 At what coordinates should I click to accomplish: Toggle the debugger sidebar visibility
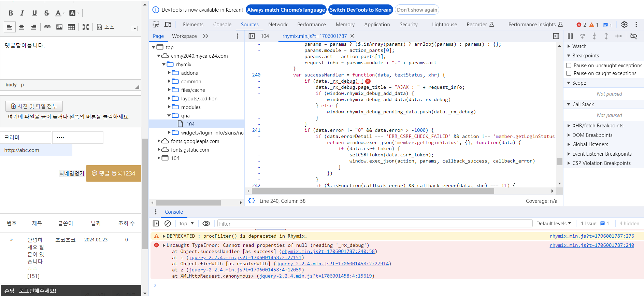click(x=556, y=36)
